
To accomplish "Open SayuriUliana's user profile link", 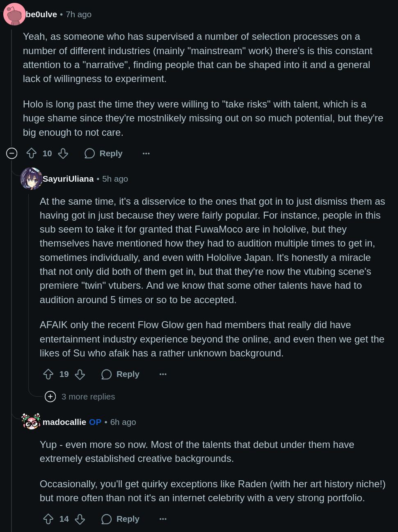I will 68,179.
